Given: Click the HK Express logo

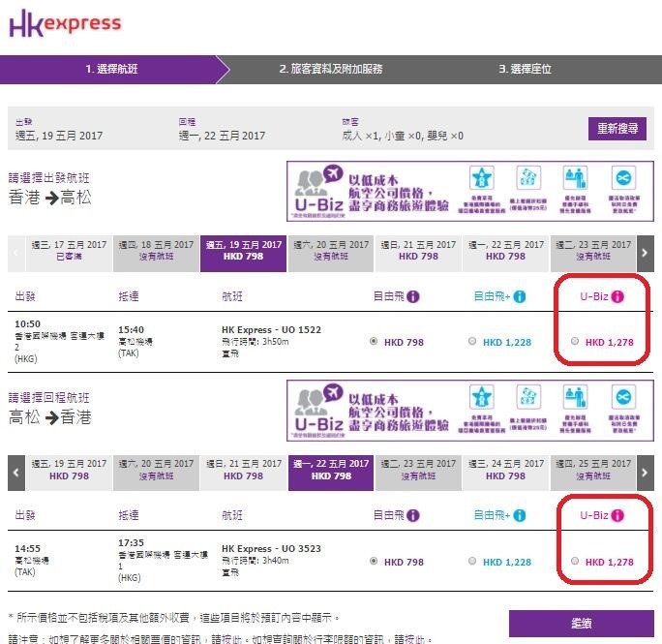Looking at the screenshot, I should point(65,24).
